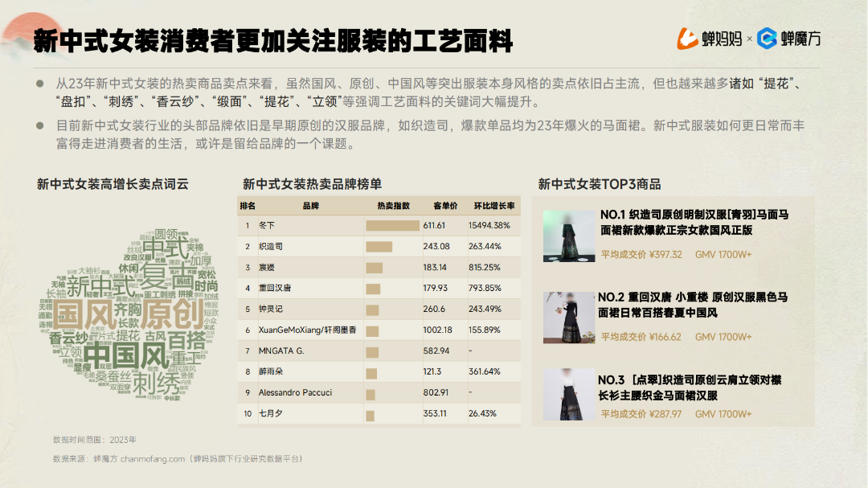This screenshot has height=488, width=868.
Task: Click the NO.3 [点翠]织造司 product title
Action: [x=690, y=388]
